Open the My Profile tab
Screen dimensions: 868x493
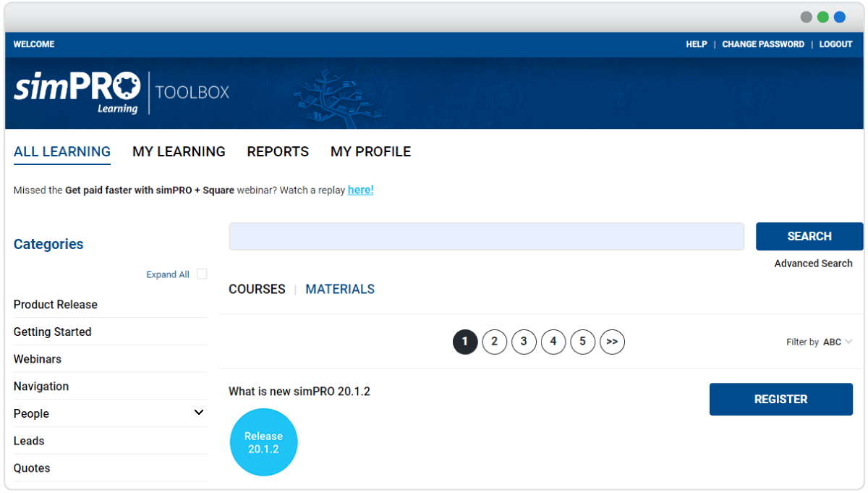coord(370,151)
